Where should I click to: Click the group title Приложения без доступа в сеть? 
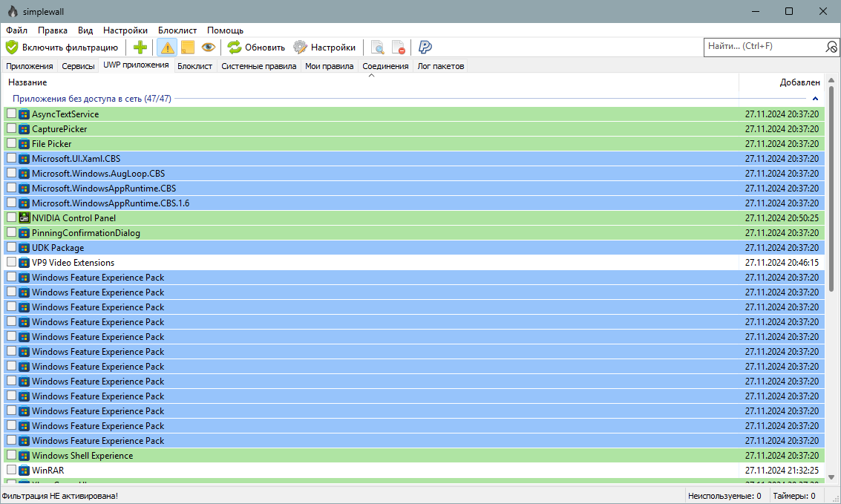92,99
